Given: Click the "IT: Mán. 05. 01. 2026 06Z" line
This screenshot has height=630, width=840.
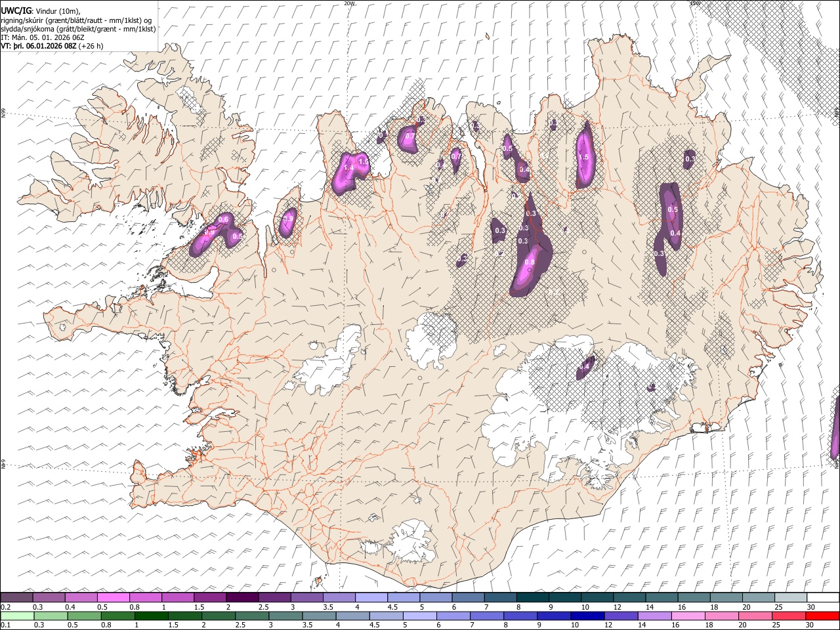Looking at the screenshot, I should click(x=43, y=37).
